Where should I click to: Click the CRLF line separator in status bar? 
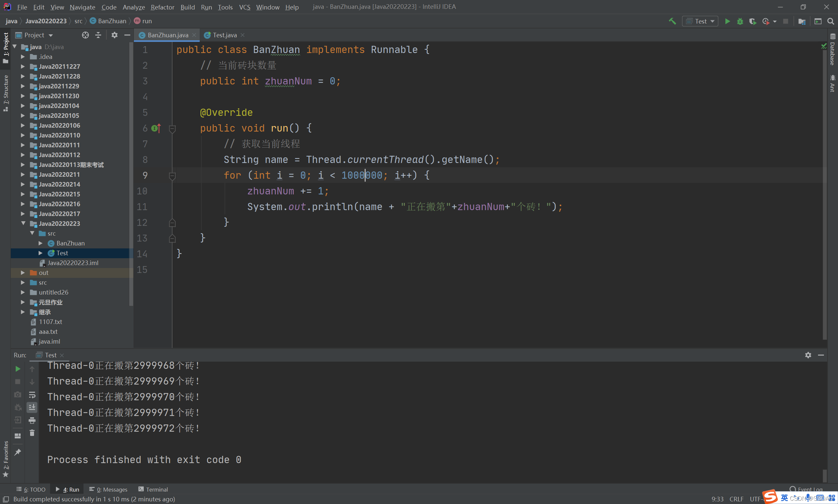pyautogui.click(x=736, y=499)
